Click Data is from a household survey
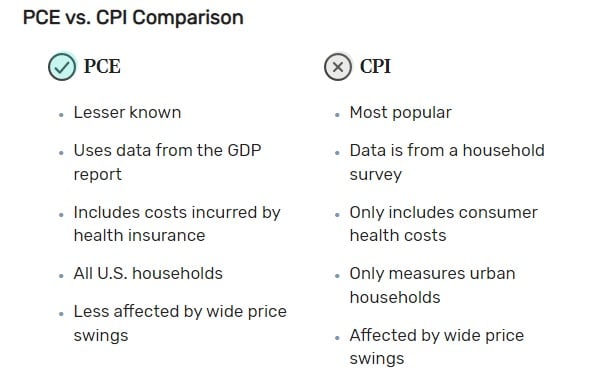Image resolution: width=595 pixels, height=383 pixels. point(447,162)
